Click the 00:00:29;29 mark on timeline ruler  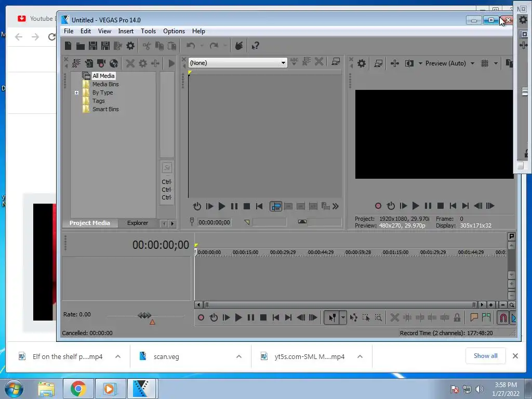coord(283,252)
